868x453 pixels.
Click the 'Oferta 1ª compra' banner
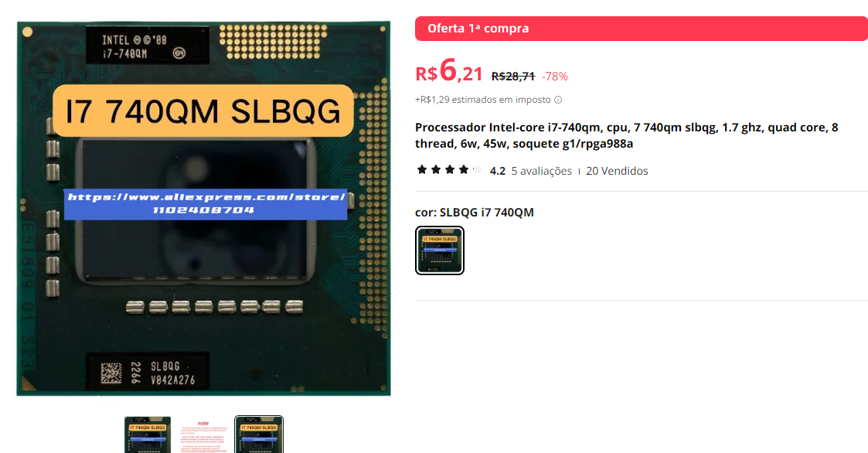[x=642, y=29]
